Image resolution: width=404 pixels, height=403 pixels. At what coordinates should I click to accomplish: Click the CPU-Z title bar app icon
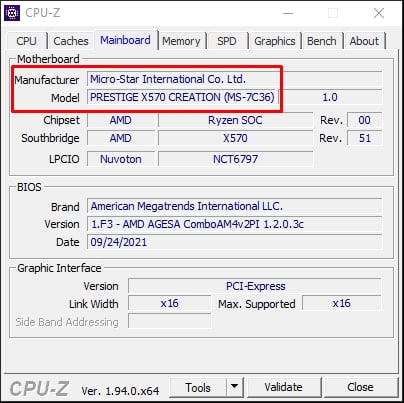point(12,13)
